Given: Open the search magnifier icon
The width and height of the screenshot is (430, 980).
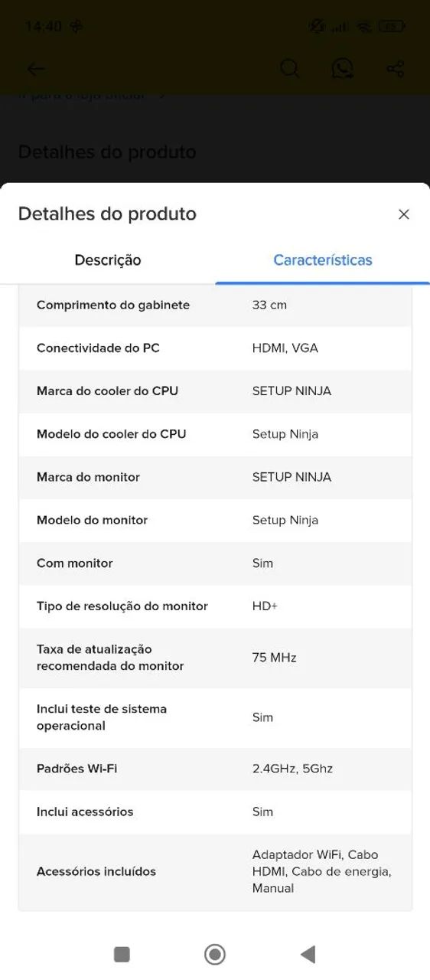Looking at the screenshot, I should click(x=289, y=68).
